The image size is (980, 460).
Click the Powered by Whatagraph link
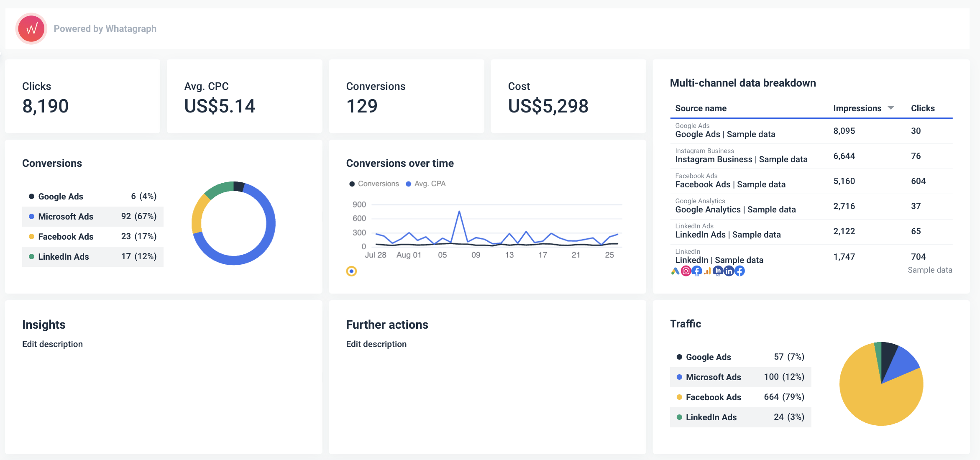click(x=105, y=28)
